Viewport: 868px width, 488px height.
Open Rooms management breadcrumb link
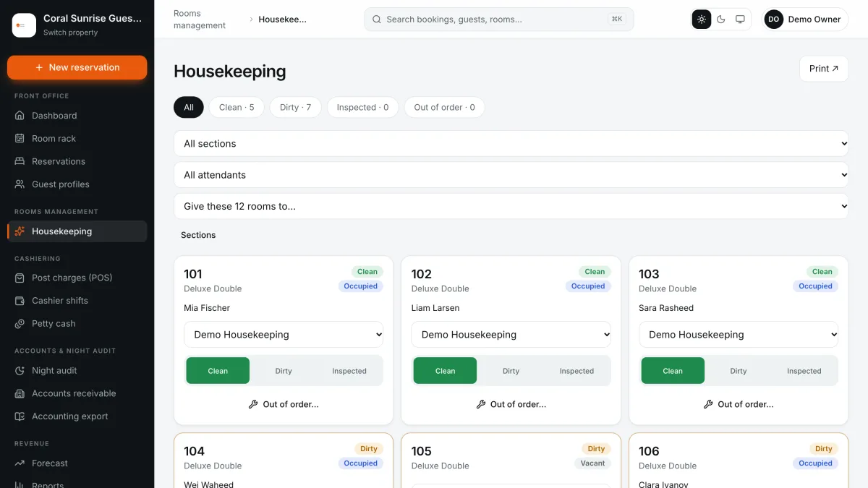(x=200, y=20)
